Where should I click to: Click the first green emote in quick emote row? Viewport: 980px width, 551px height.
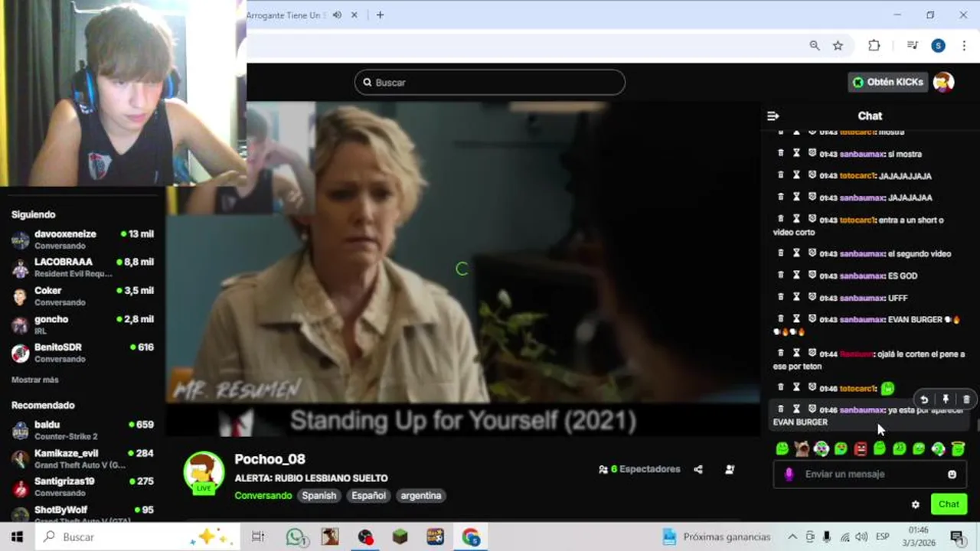[782, 448]
